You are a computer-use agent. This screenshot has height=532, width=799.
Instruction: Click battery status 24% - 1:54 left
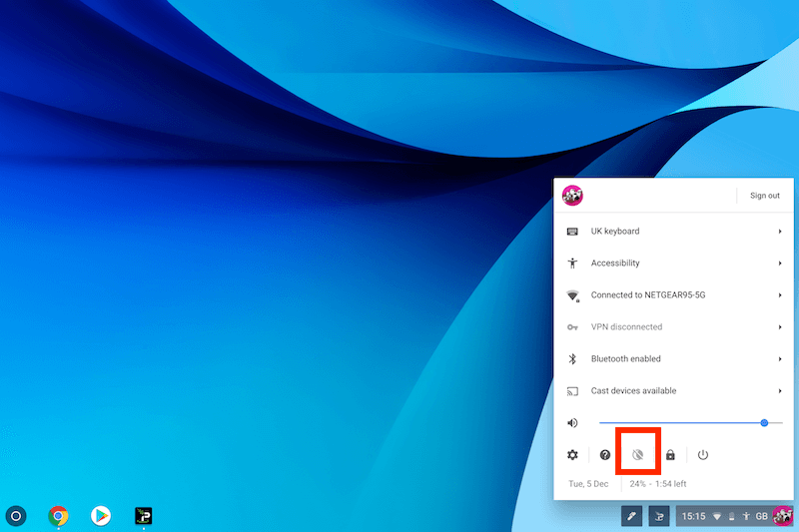658,484
